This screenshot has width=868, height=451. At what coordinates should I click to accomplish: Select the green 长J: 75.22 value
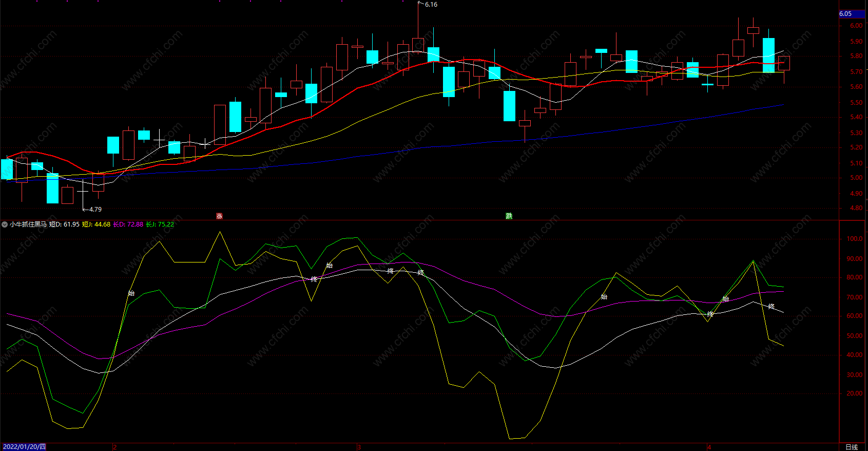(160, 224)
